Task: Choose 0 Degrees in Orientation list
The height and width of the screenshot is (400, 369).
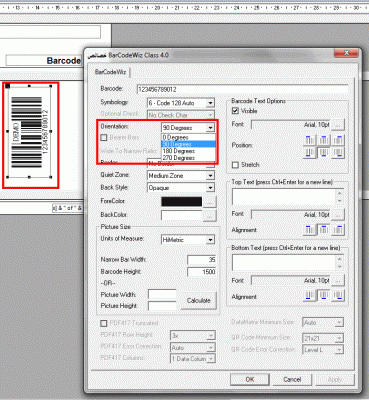Action: coord(188,137)
